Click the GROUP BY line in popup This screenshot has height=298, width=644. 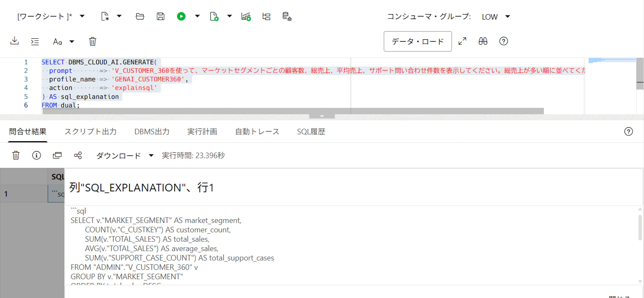(126, 277)
